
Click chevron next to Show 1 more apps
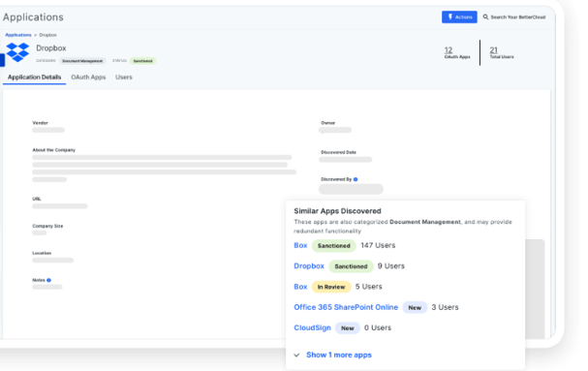pyautogui.click(x=296, y=356)
